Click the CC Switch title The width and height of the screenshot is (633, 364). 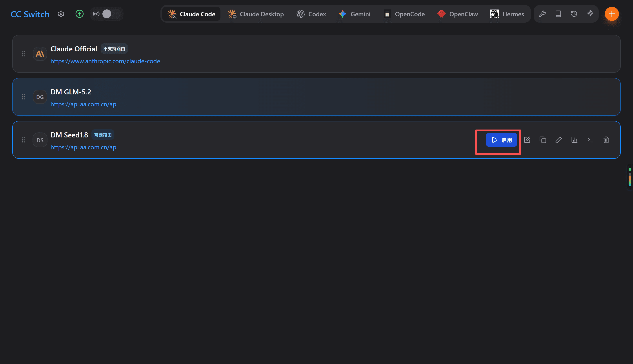click(30, 14)
